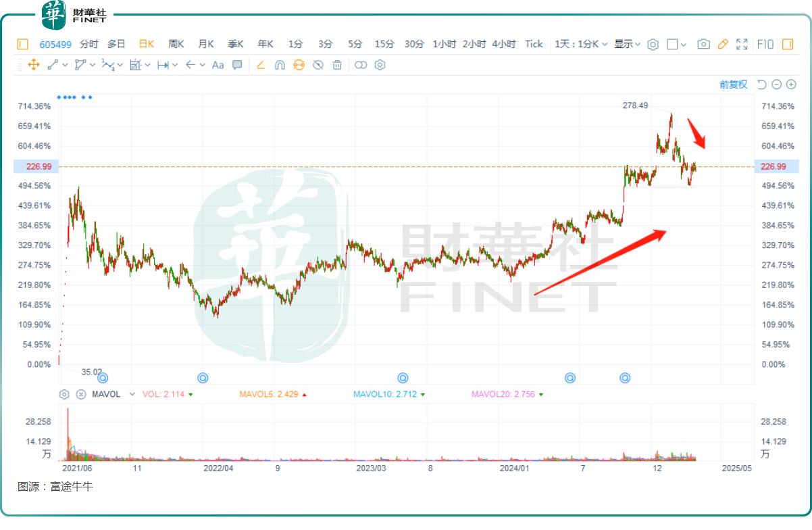Click the zoom in plus icon
Viewport: 812px width, 530px height.
pyautogui.click(x=791, y=85)
